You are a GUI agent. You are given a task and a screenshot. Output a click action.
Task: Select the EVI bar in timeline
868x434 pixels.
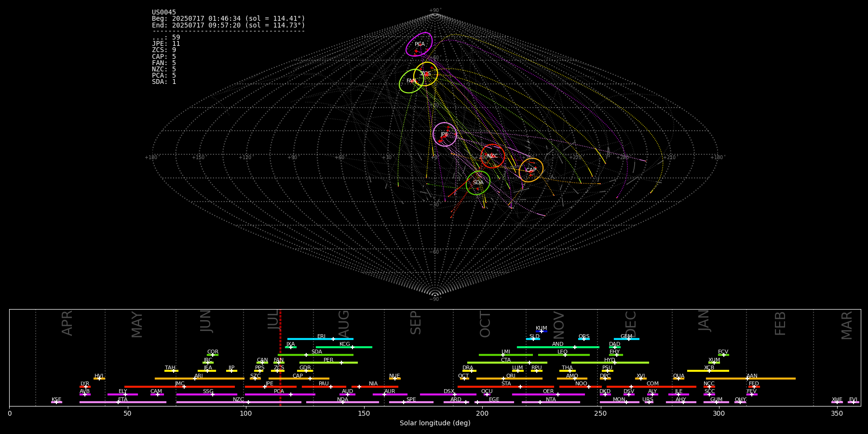point(854,402)
